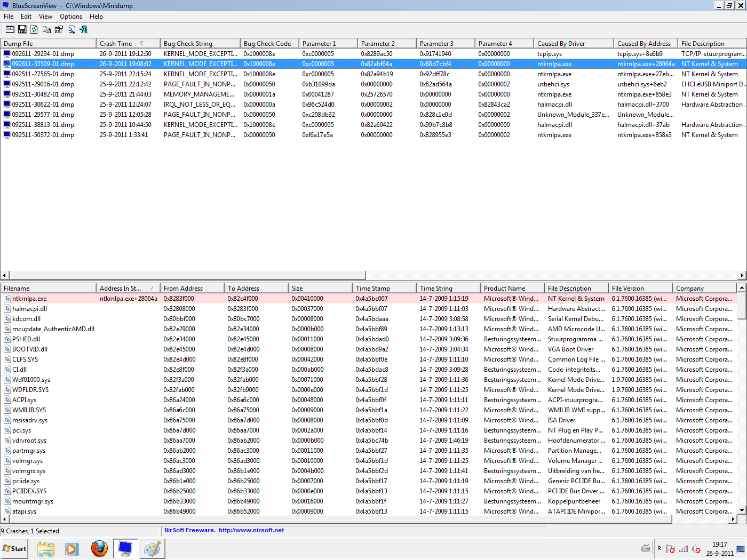Click upper pane scroll right arrow
This screenshot has width=747, height=560.
[742, 275]
